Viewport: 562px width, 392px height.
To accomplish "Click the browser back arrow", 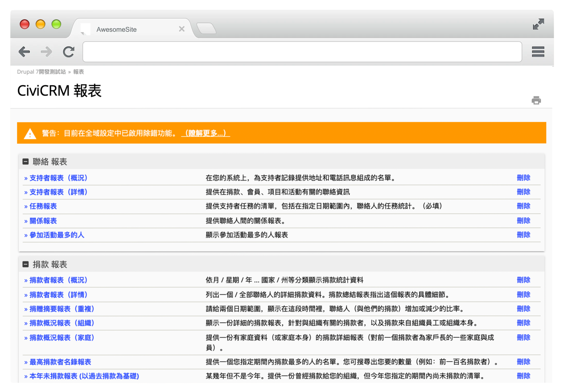I will coord(24,52).
